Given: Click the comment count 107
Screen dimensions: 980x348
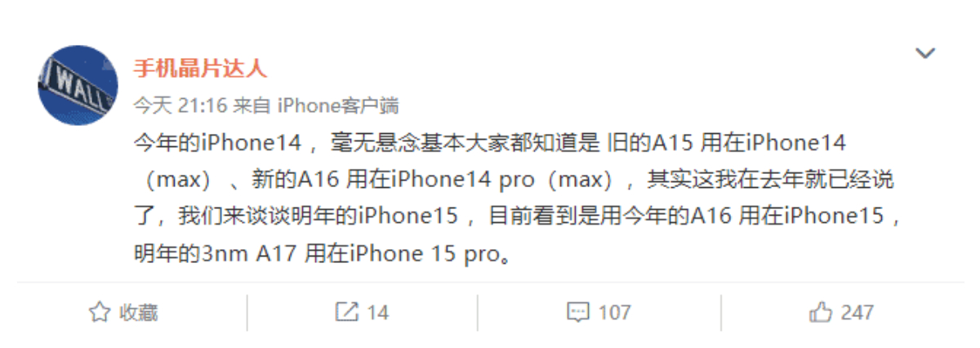Looking at the screenshot, I should 614,312.
